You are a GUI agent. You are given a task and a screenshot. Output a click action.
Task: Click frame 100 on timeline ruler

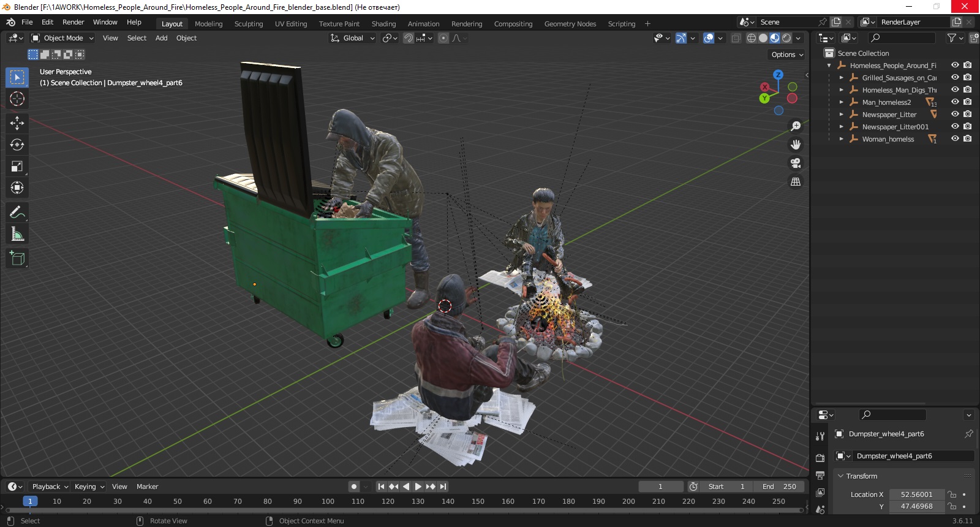328,501
